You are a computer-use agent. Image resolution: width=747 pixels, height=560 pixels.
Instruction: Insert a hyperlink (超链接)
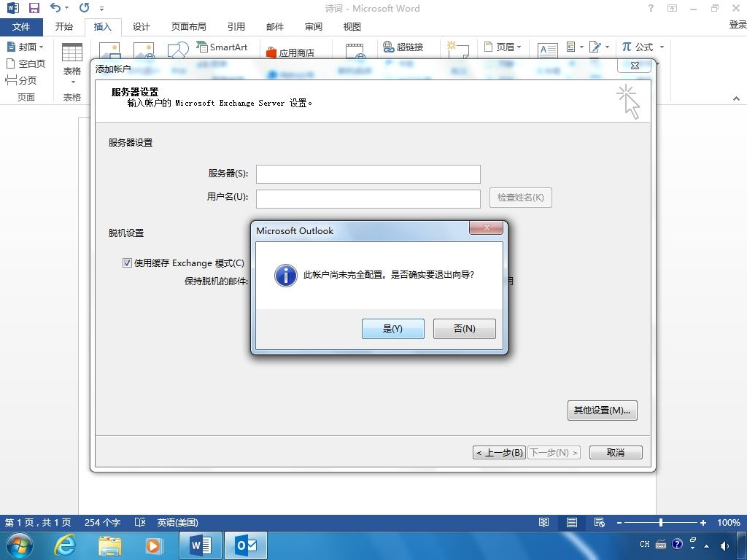tap(403, 47)
